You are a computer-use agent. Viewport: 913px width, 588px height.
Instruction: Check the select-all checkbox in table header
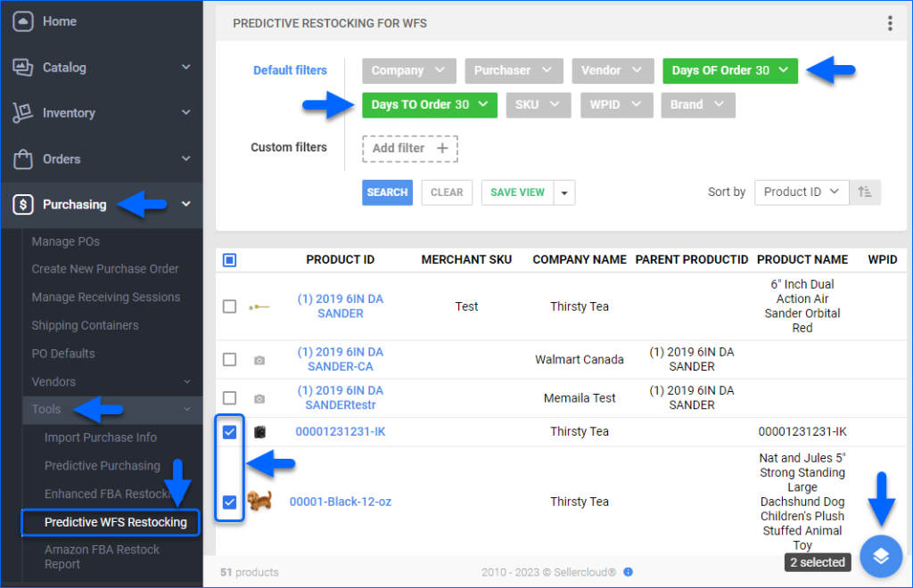[229, 259]
